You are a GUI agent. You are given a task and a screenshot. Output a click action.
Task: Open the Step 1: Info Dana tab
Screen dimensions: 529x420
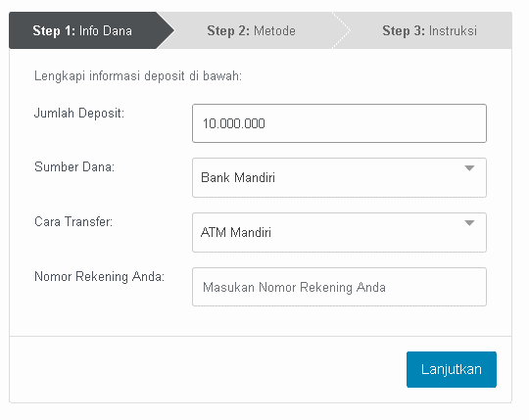coord(82,30)
